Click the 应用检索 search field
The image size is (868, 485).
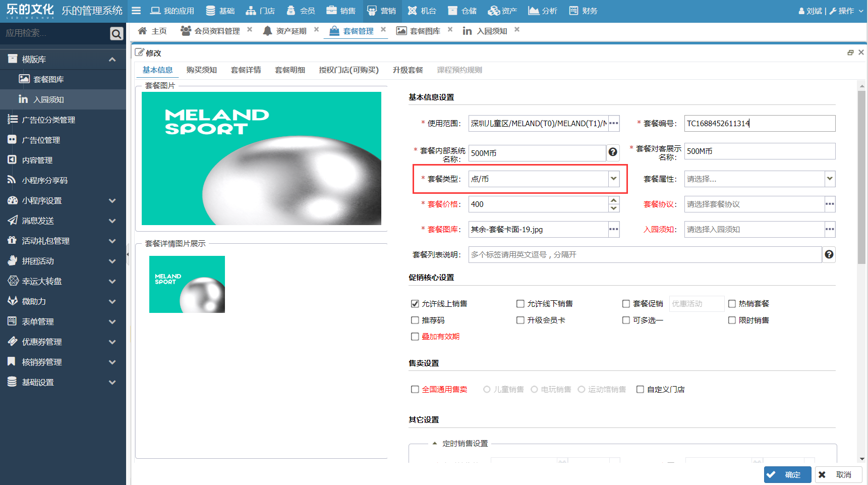(54, 33)
